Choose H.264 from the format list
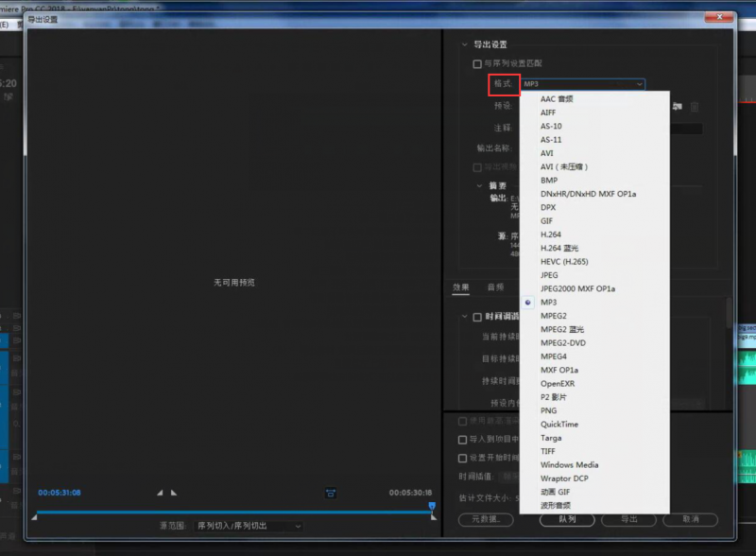This screenshot has width=756, height=556. 551,235
